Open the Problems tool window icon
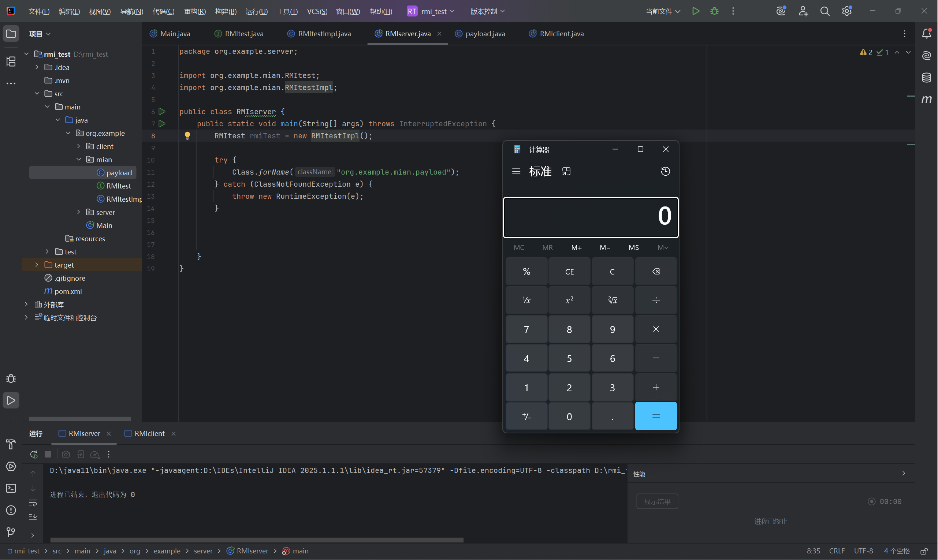938x560 pixels. pos(11,510)
